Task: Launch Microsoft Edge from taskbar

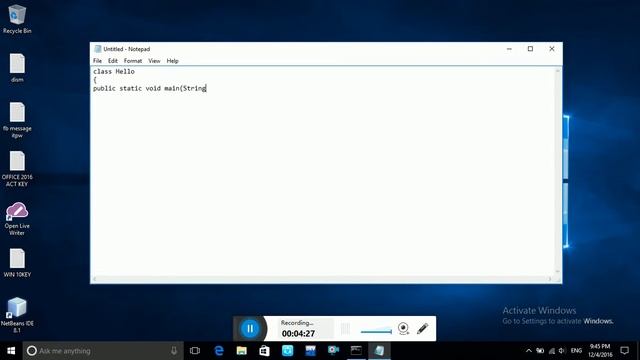Action: [219, 351]
